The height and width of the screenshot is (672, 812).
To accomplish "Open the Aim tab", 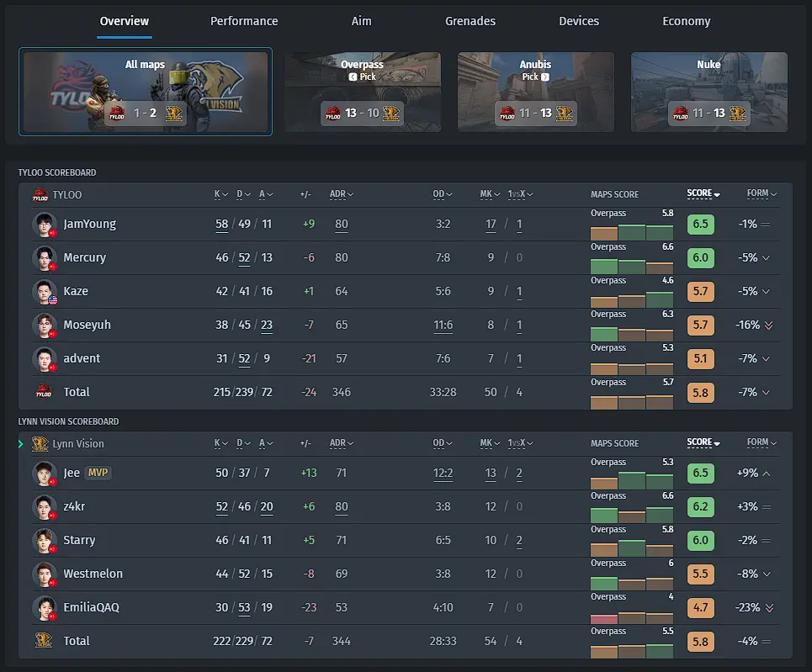I will [361, 21].
